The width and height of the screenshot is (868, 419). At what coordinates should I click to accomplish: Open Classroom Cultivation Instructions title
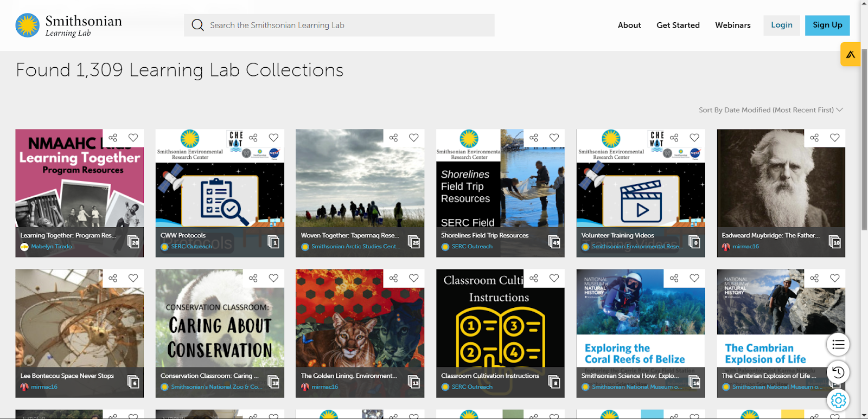490,376
